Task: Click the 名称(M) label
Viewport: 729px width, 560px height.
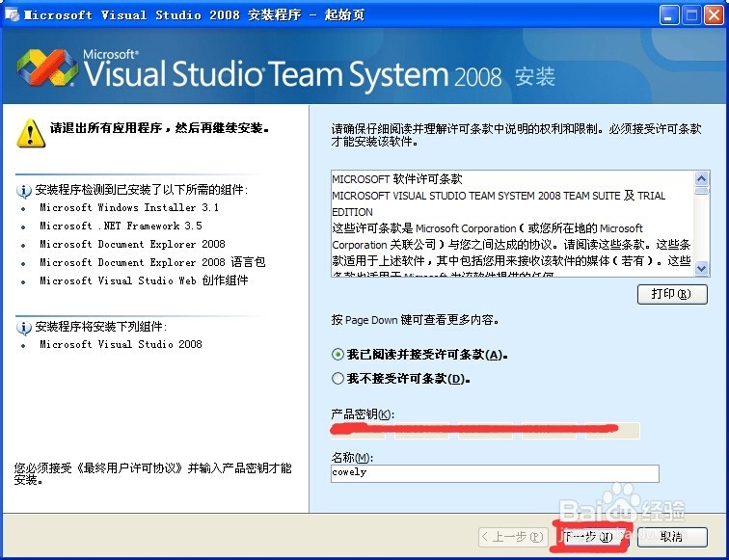Action: point(352,457)
